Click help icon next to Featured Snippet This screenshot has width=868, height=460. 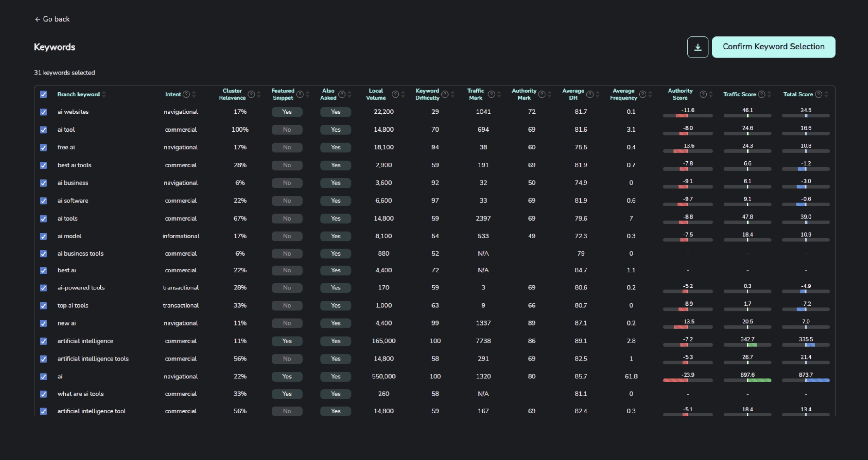[x=301, y=94]
